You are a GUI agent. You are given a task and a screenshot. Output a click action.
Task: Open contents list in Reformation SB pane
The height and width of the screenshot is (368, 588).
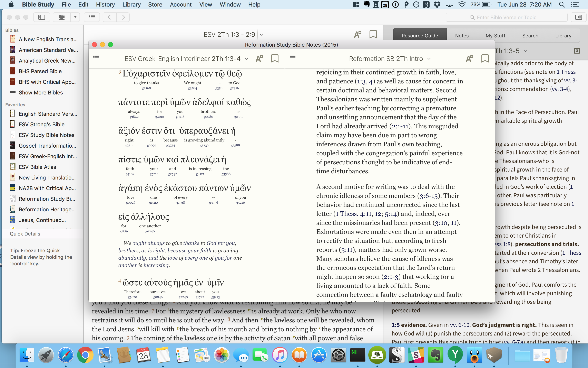(x=293, y=56)
